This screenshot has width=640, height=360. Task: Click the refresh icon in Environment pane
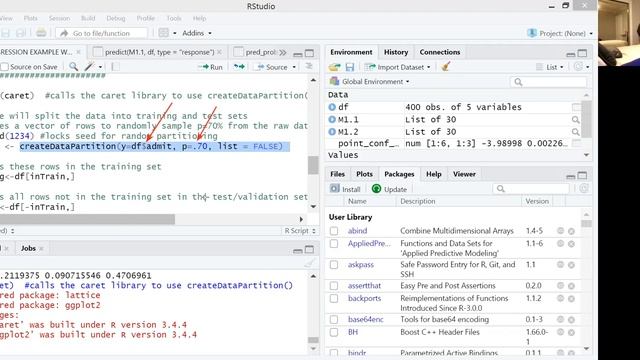[x=578, y=67]
